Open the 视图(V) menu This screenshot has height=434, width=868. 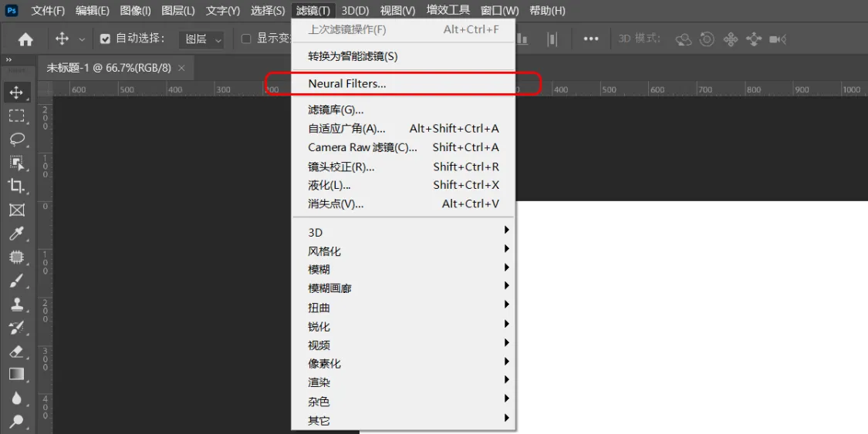pos(398,11)
